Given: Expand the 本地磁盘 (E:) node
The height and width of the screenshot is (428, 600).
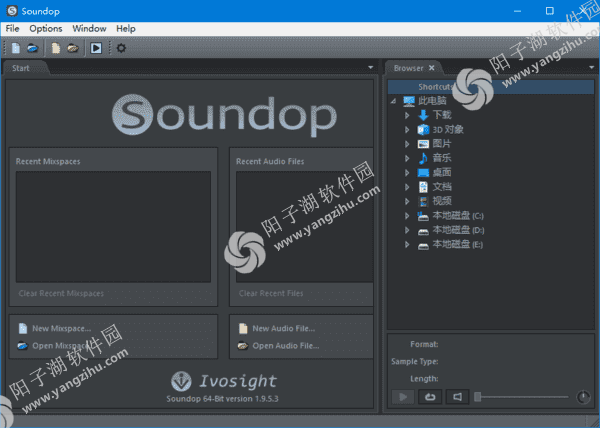Looking at the screenshot, I should pyautogui.click(x=407, y=245).
